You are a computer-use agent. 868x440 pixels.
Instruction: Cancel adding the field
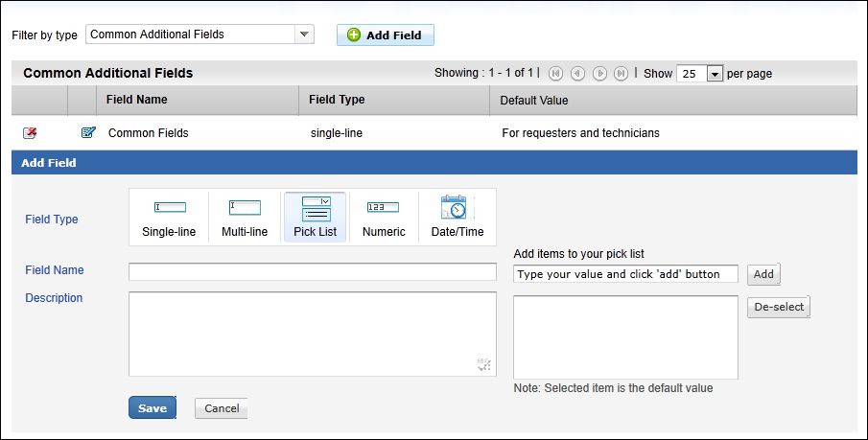222,408
